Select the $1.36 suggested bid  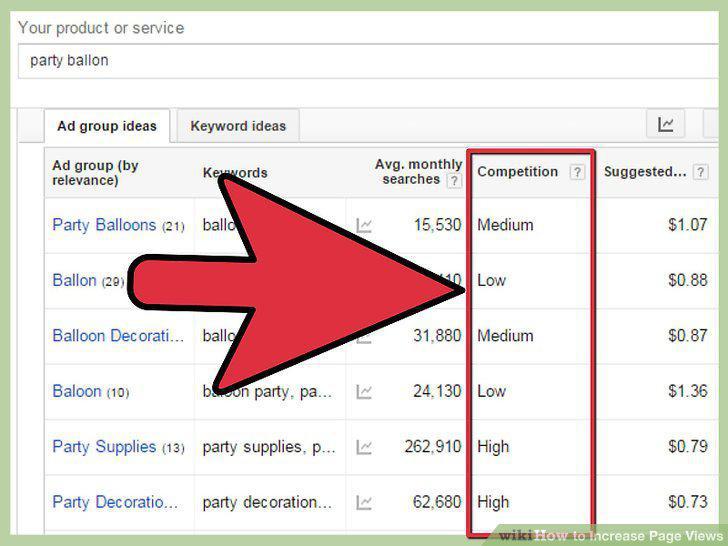click(688, 391)
